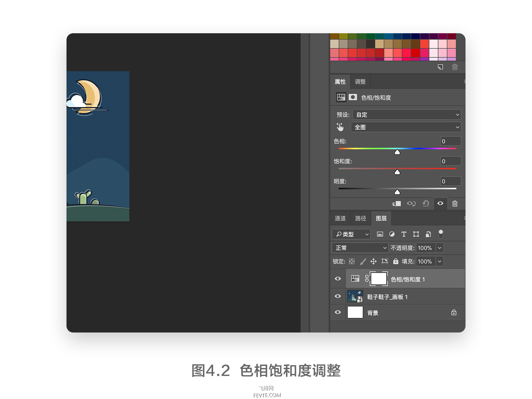This screenshot has height=399, width=532.
Task: Click the 填充 100% input field
Action: 426,261
